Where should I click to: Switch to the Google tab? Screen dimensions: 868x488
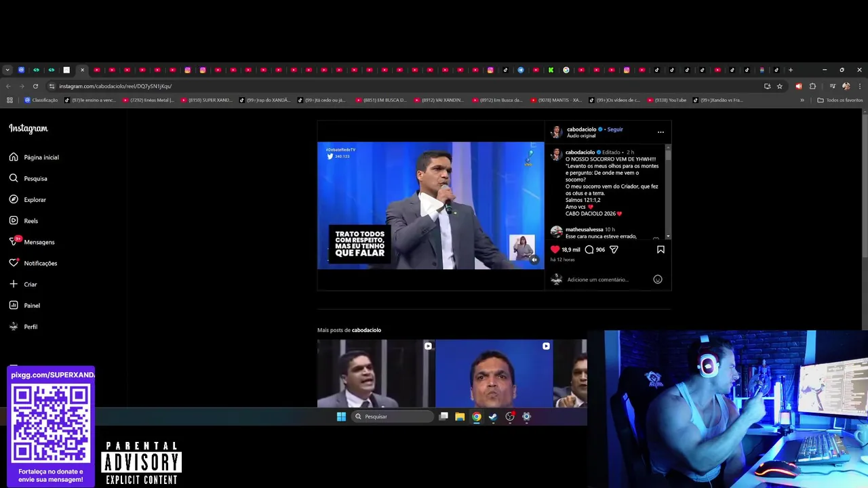[566, 70]
